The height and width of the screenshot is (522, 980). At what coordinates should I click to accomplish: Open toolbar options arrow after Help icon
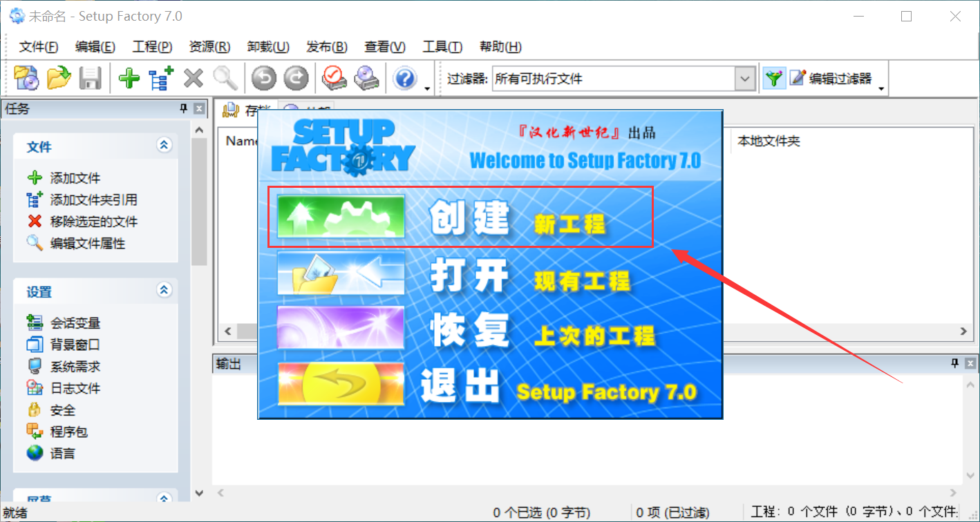coord(427,88)
